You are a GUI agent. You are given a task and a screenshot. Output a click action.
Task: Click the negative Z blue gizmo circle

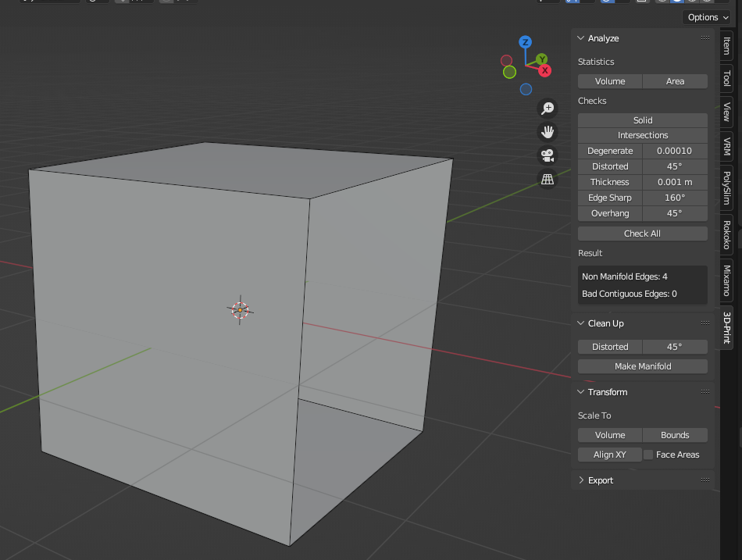point(526,89)
